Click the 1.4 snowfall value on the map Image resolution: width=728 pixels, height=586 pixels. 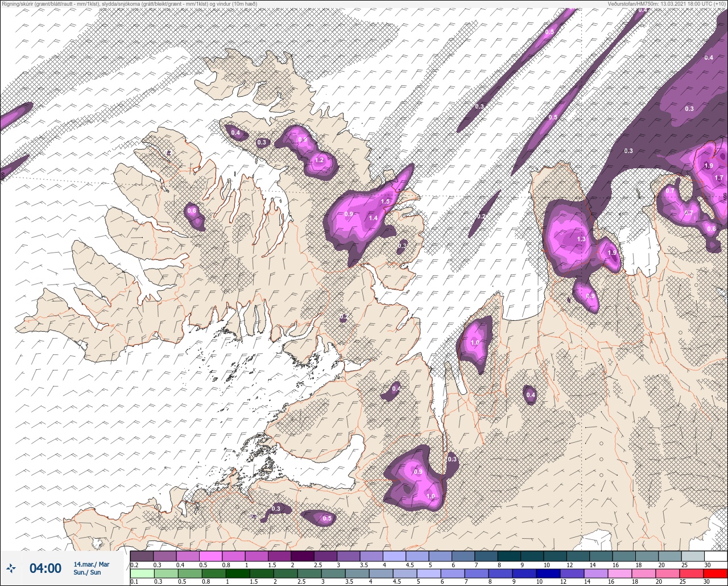pyautogui.click(x=373, y=218)
